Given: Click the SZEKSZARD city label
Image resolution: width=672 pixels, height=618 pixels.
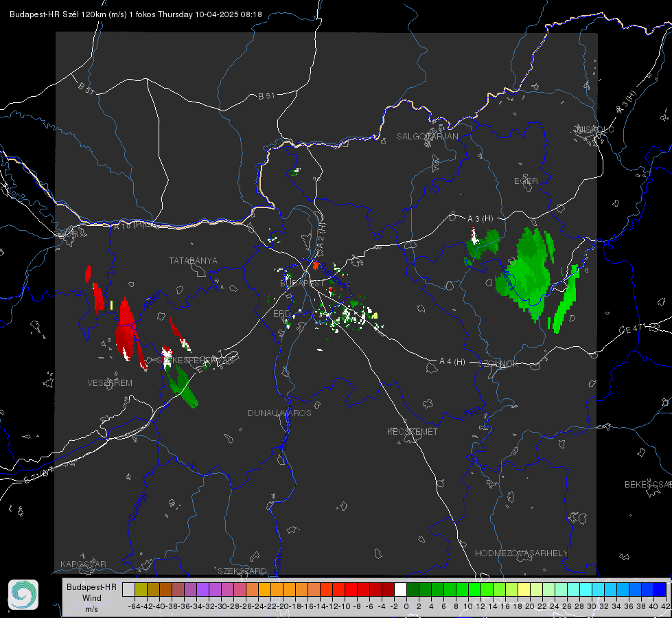Looking at the screenshot, I should pyautogui.click(x=242, y=571).
